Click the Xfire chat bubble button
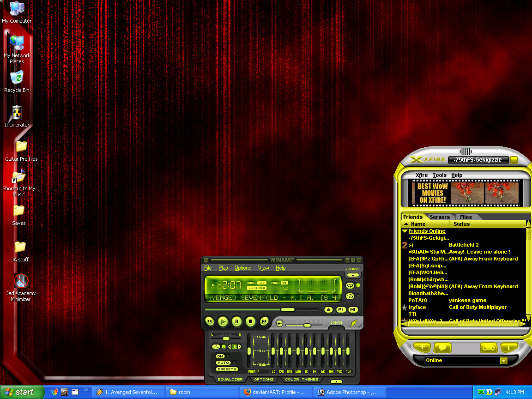This screenshot has height=399, width=532. 442,347
